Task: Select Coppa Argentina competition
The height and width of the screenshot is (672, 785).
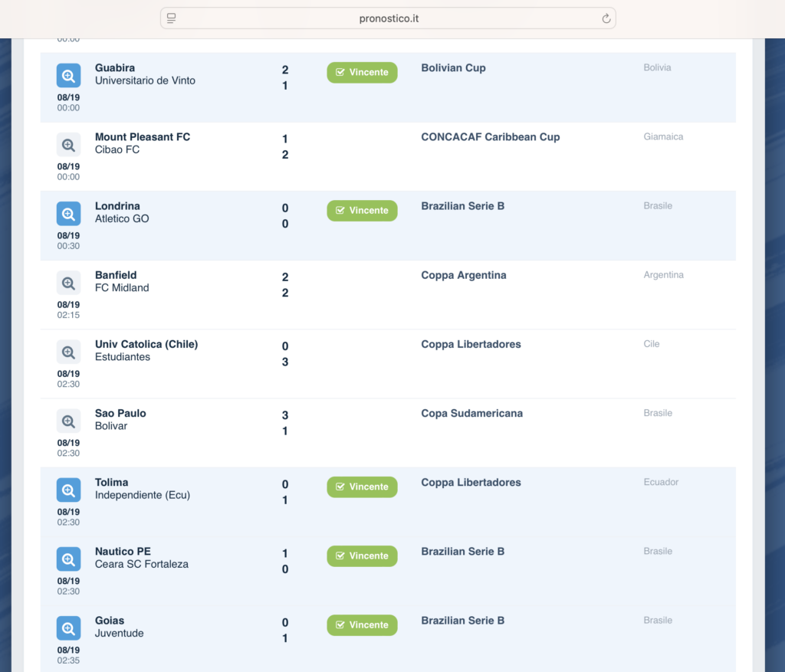Action: (464, 275)
